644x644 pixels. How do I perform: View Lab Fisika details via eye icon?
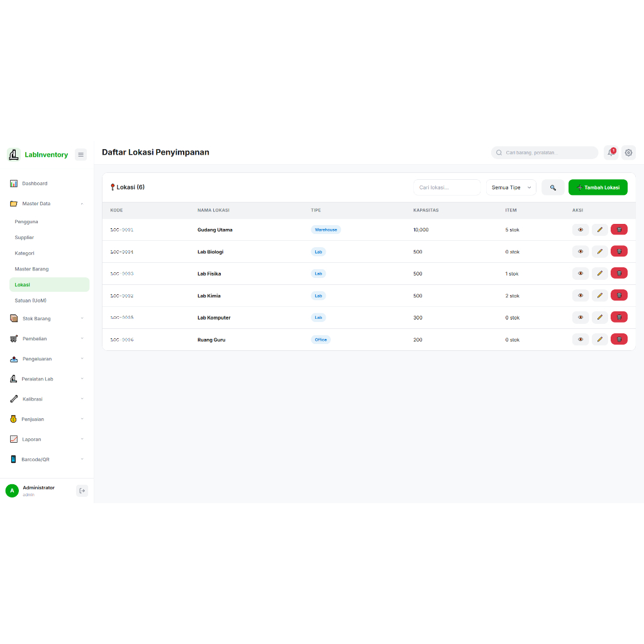[580, 273]
